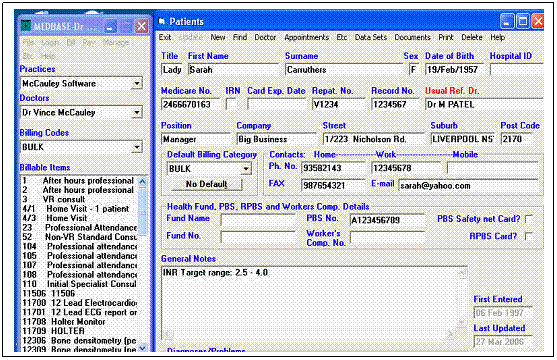Screen dimensions: 557x360
Task: Tick the RPBS Card checkbox
Action: click(529, 236)
